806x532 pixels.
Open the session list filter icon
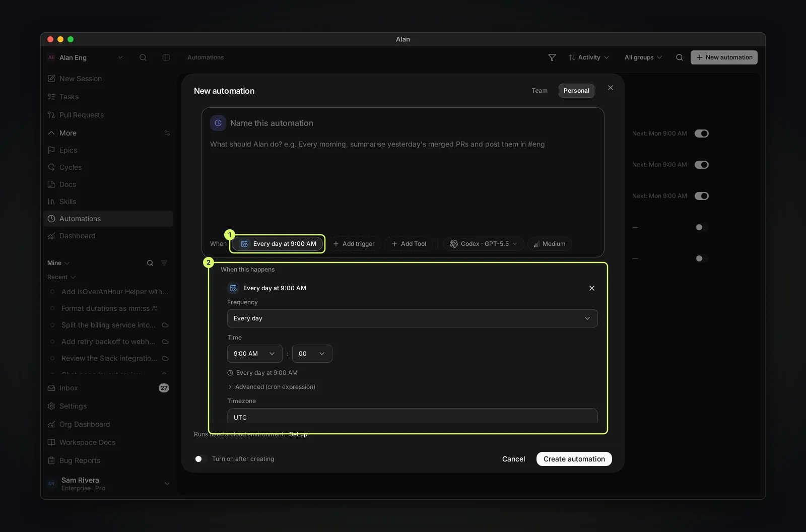click(x=164, y=263)
